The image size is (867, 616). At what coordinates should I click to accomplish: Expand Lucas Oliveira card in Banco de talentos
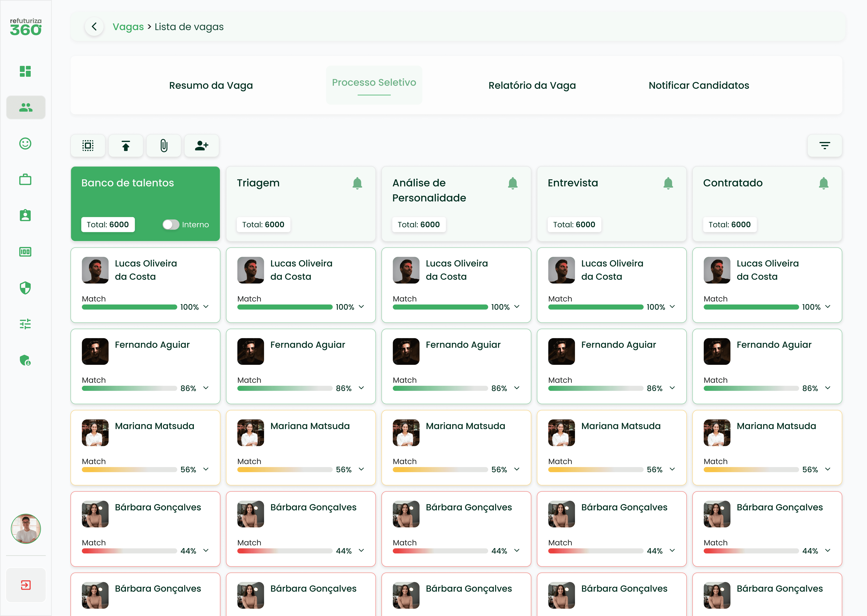pos(206,306)
